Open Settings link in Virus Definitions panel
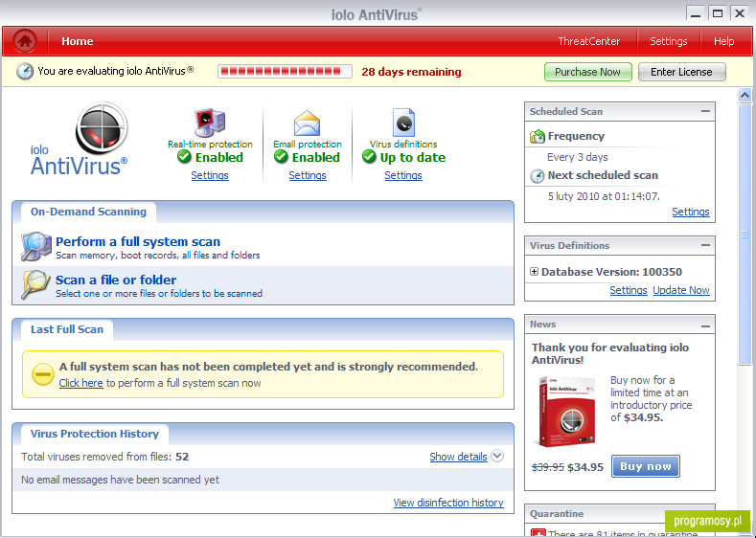This screenshot has width=756, height=538. (x=629, y=290)
